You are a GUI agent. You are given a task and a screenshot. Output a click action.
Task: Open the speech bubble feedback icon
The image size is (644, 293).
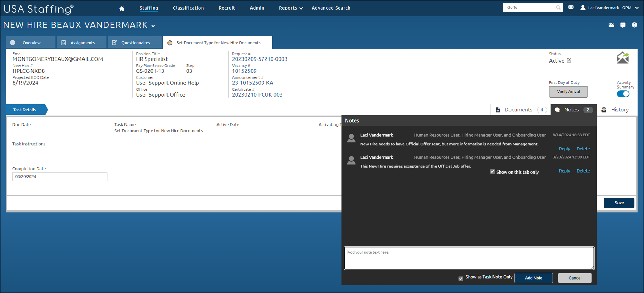point(623,25)
